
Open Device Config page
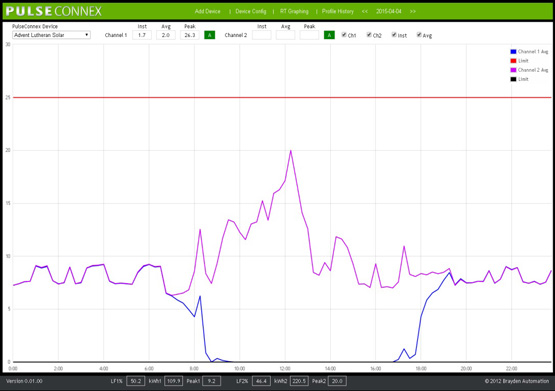[251, 11]
